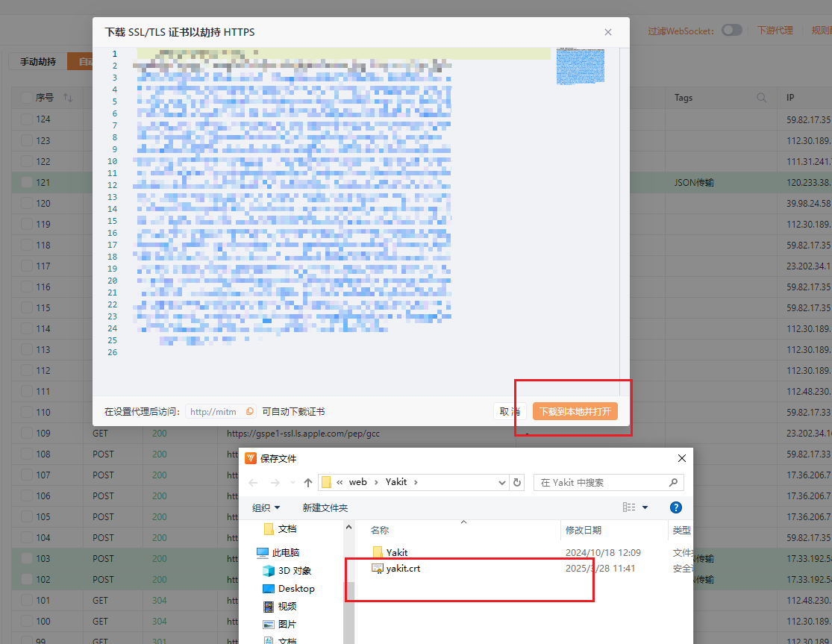
Task: Click the search magnifier in Yakit search box
Action: pos(673,482)
